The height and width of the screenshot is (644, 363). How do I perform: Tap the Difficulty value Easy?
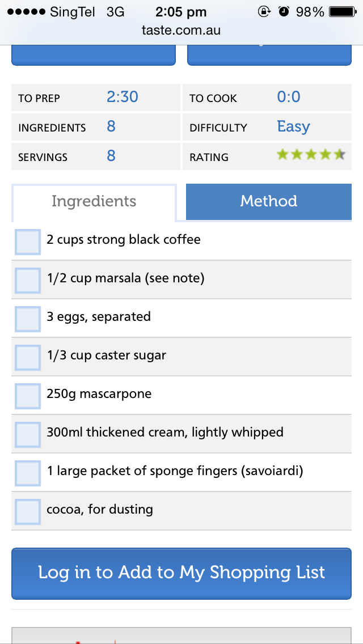click(x=293, y=126)
